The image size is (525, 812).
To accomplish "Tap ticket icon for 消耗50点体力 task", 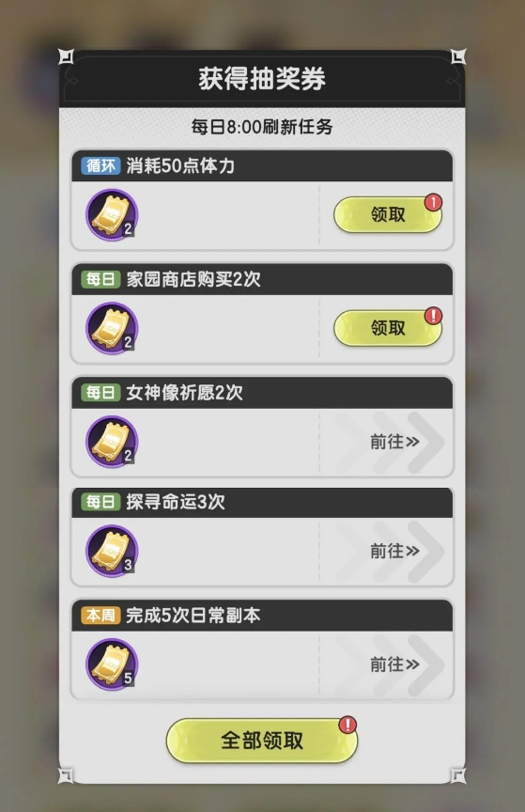I will [x=112, y=215].
